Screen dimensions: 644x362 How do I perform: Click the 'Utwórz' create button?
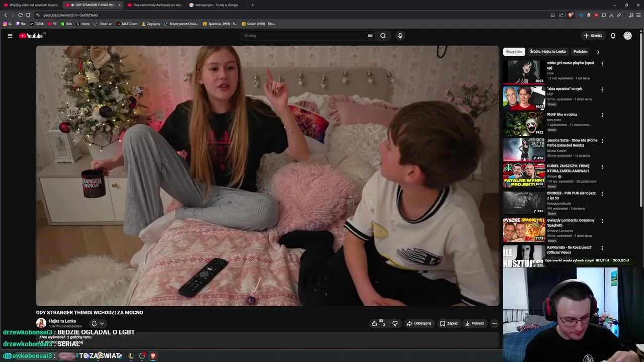click(x=593, y=36)
